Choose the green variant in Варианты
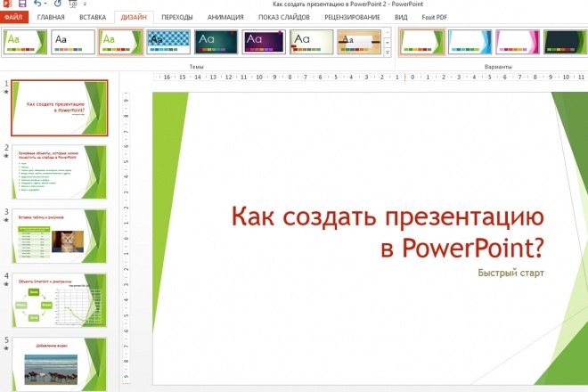 coord(422,42)
